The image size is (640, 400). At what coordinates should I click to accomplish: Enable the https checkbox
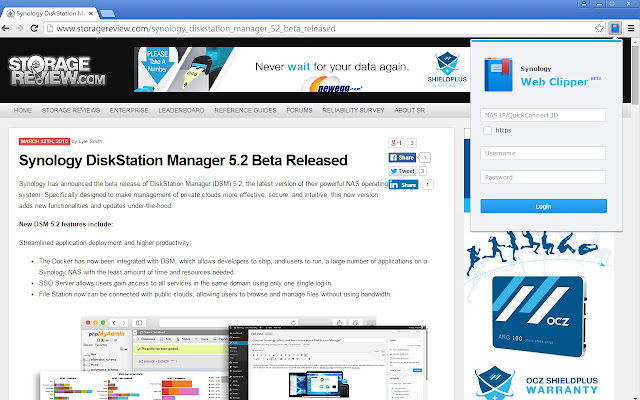pos(487,130)
